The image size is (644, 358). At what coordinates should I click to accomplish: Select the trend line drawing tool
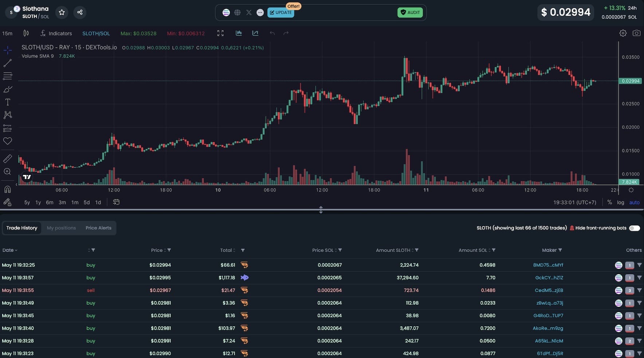pos(7,63)
